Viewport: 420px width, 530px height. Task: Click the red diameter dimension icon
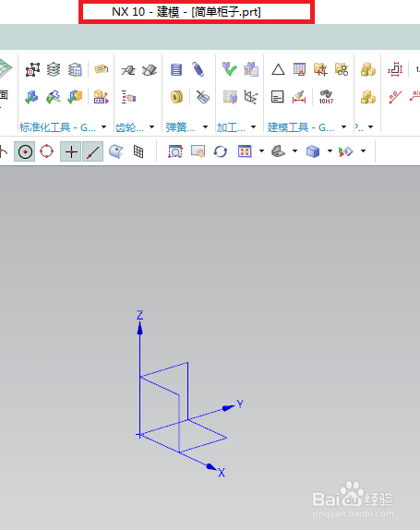(395, 97)
